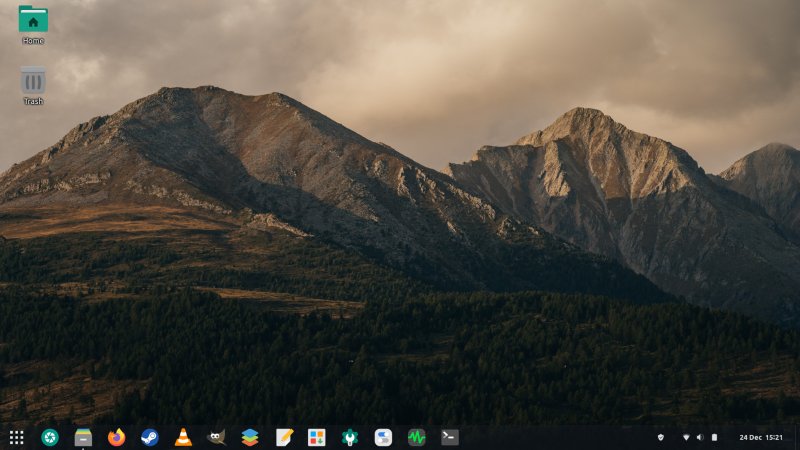Open the application grid launcher
This screenshot has height=450, width=800.
[16, 437]
